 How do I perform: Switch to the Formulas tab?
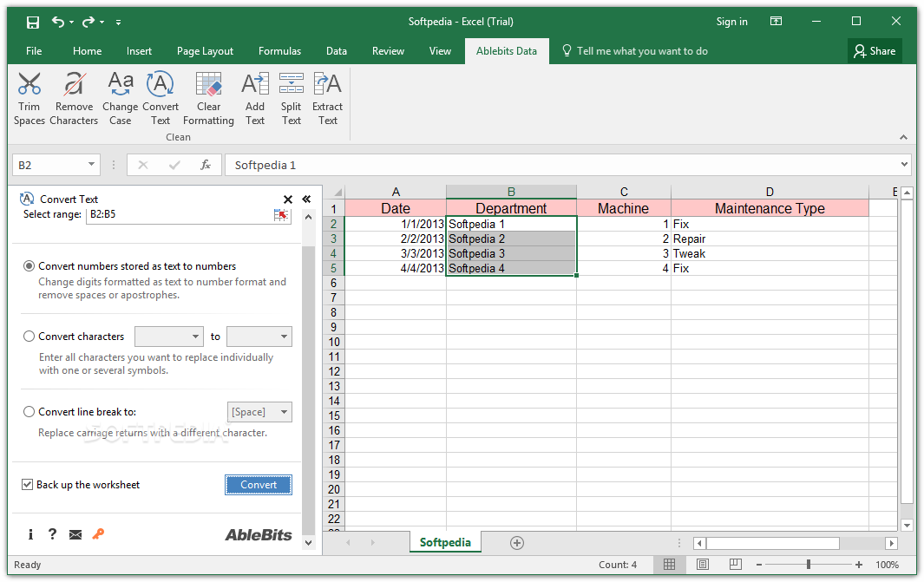point(280,51)
